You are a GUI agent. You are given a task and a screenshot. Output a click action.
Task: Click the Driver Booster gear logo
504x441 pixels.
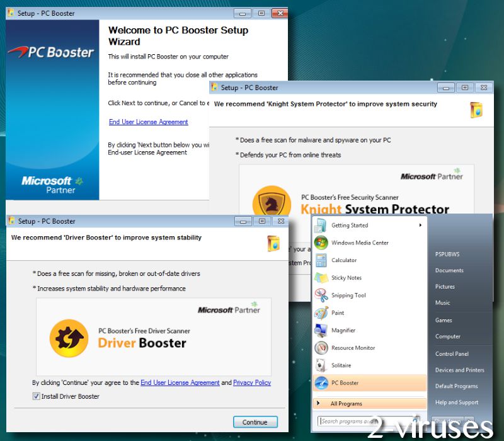pos(69,338)
